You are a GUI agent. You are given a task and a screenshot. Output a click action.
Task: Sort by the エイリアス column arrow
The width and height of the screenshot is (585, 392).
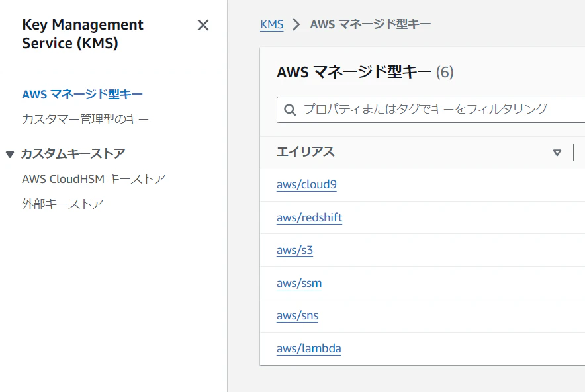557,153
